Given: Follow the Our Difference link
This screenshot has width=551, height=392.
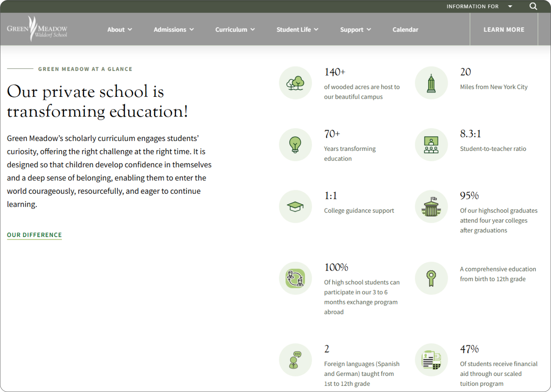Looking at the screenshot, I should [34, 235].
